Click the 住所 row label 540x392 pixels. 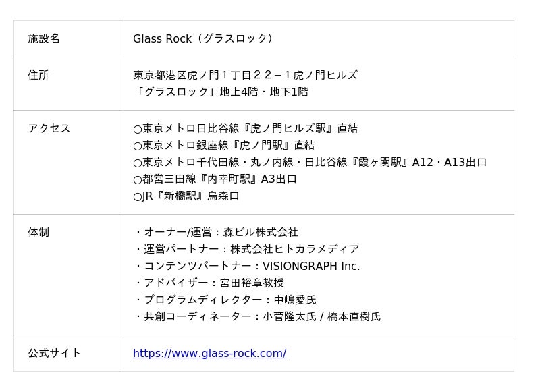pos(38,75)
